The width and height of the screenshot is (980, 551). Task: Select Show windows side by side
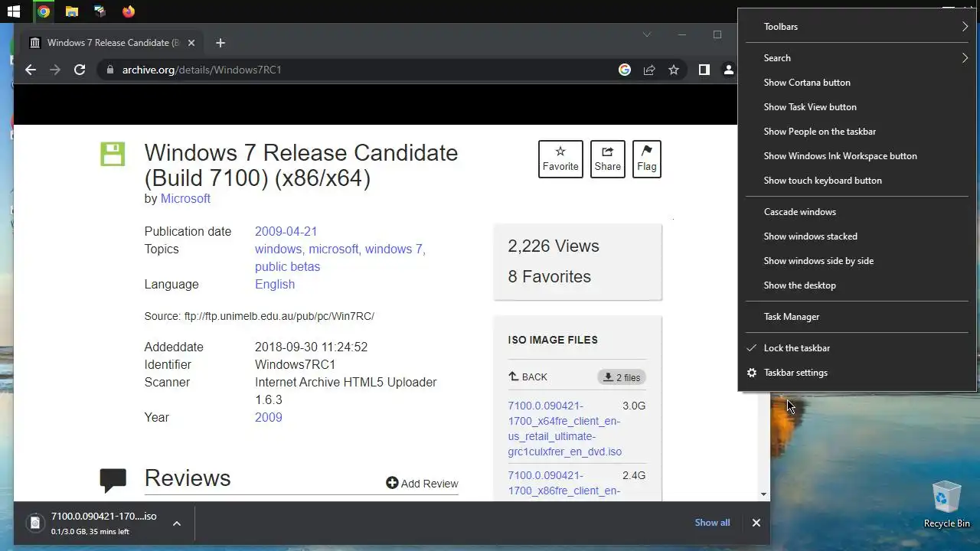(857, 261)
